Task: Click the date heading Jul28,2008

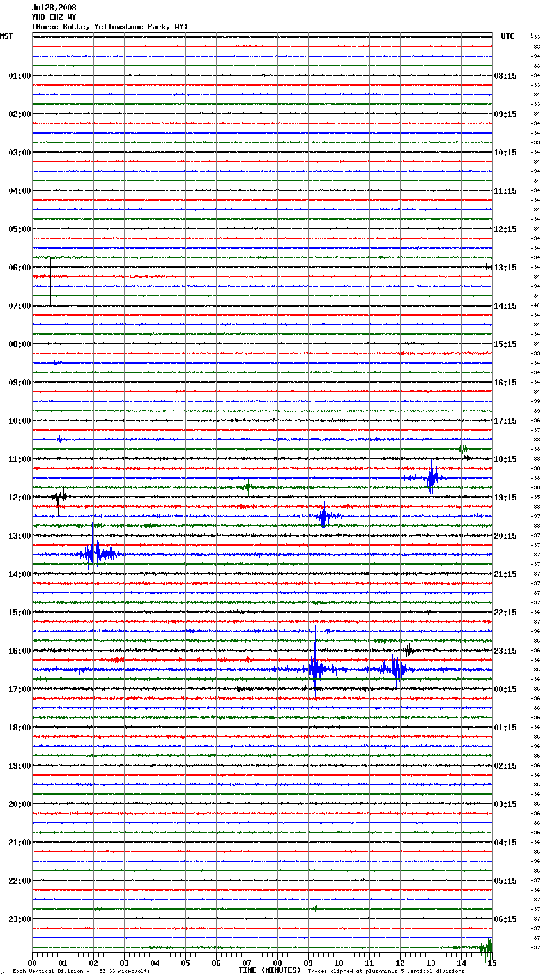Action: click(x=54, y=8)
